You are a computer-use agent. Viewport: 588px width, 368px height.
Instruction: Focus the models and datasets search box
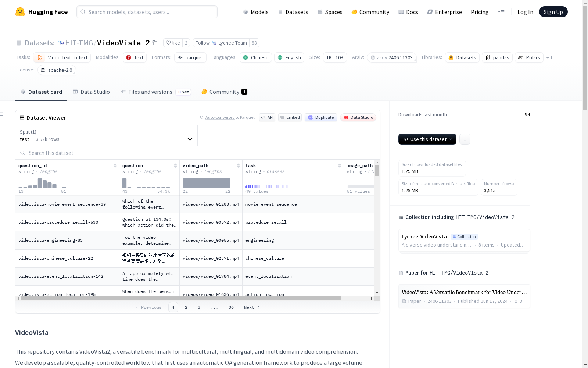(x=147, y=12)
